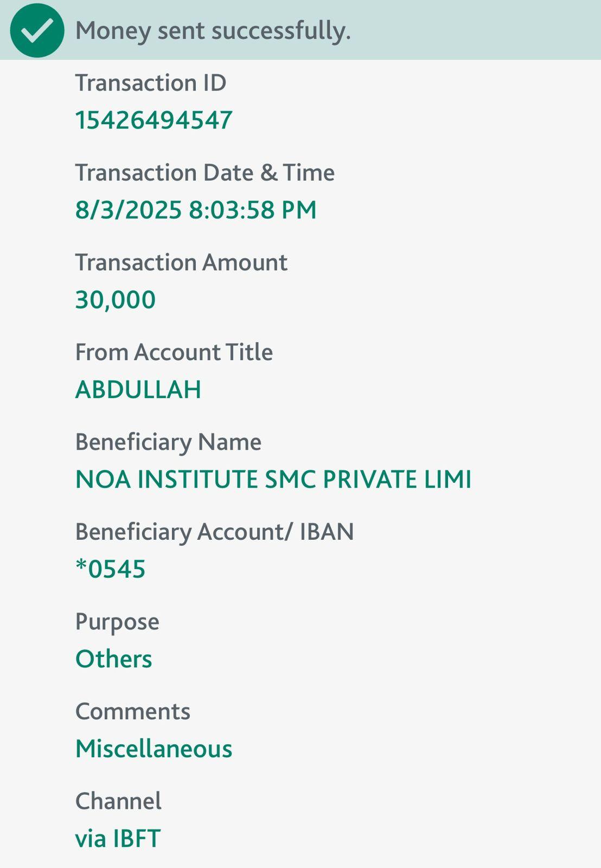Select the purpose value Others
The height and width of the screenshot is (868, 601).
114,659
